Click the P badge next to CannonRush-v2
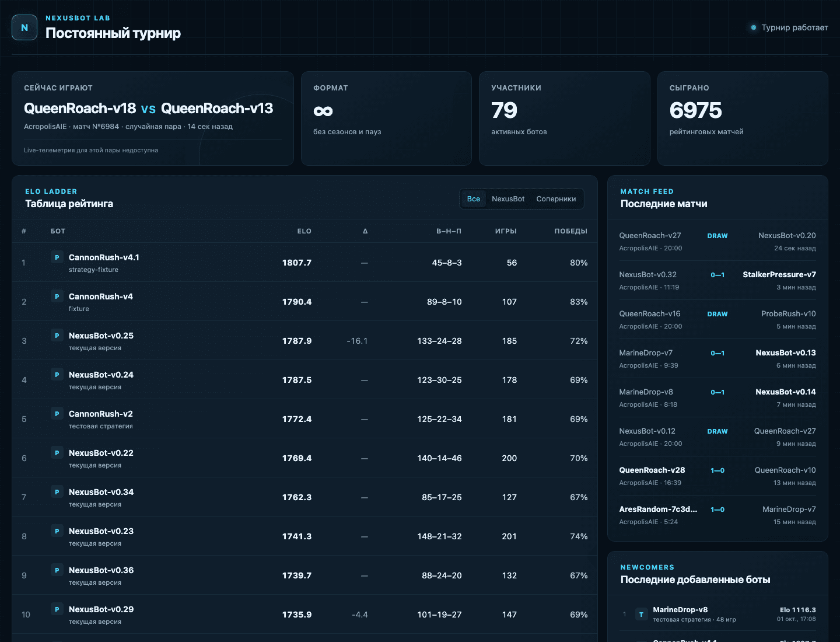 point(57,413)
